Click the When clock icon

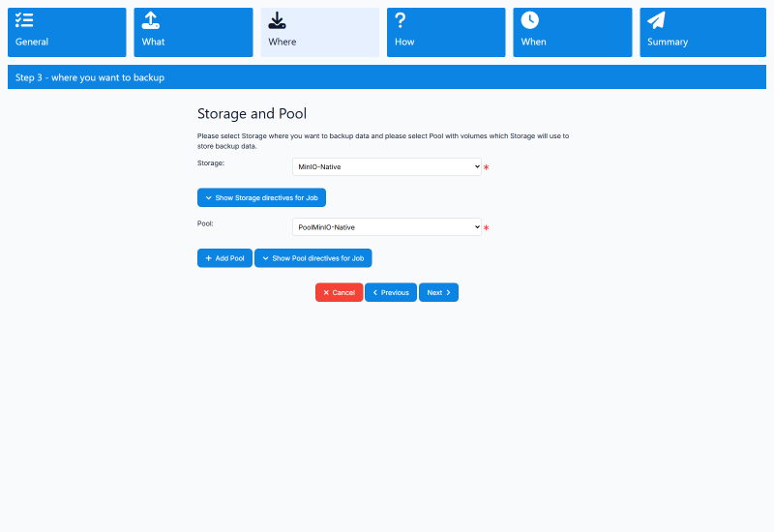[529, 20]
